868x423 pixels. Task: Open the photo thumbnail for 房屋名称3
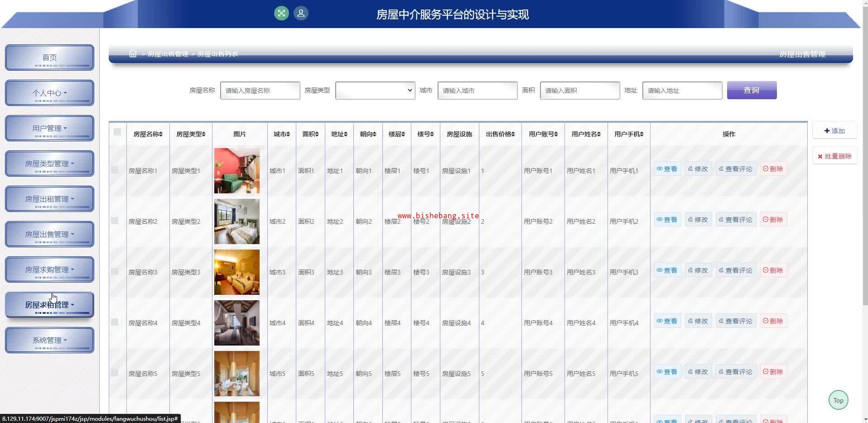[x=237, y=272]
